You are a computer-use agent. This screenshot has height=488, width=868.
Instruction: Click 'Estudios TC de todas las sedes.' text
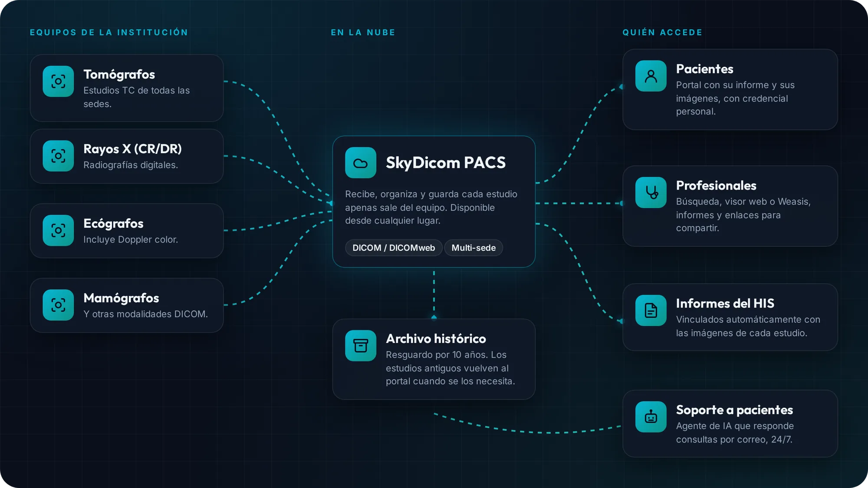[x=136, y=97]
